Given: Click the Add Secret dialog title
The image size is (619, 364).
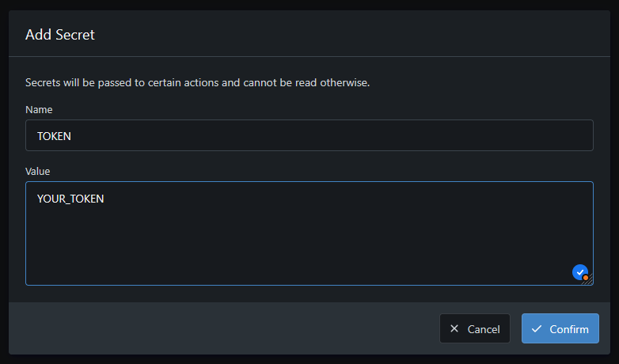Looking at the screenshot, I should [60, 34].
